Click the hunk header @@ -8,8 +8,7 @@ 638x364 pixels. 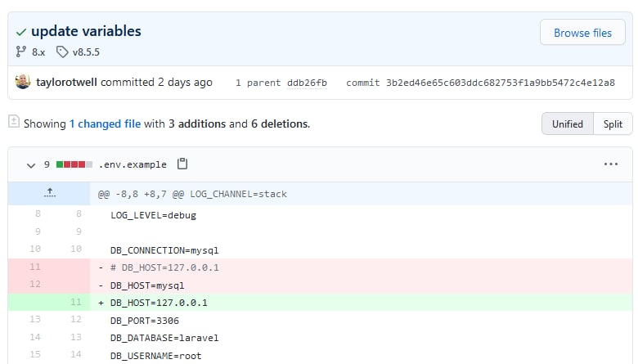[x=141, y=194]
